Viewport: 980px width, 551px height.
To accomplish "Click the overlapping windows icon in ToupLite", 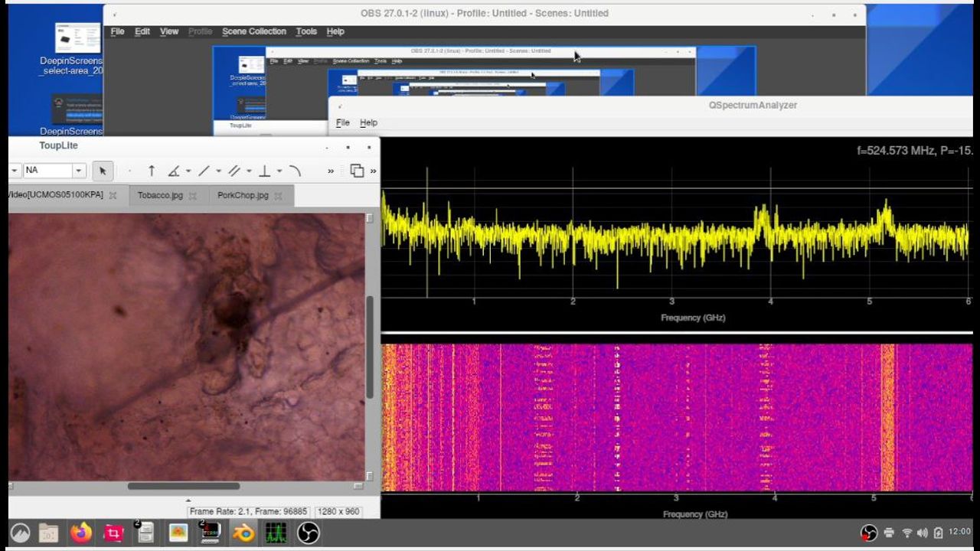I will (357, 171).
